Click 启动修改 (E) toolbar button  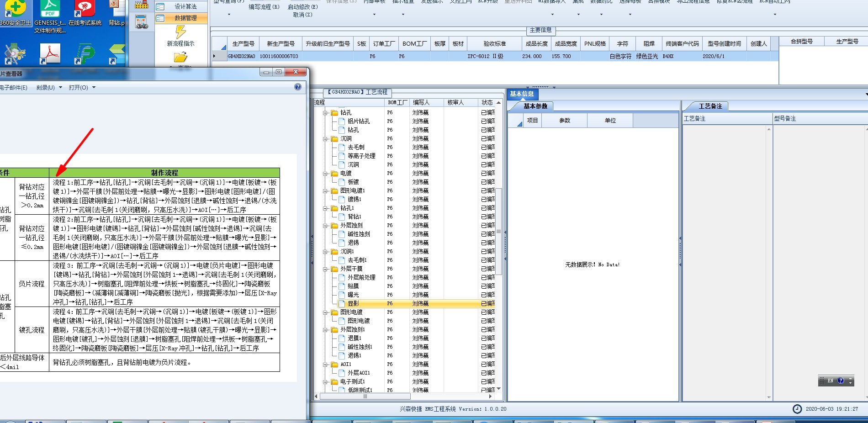[x=302, y=7]
